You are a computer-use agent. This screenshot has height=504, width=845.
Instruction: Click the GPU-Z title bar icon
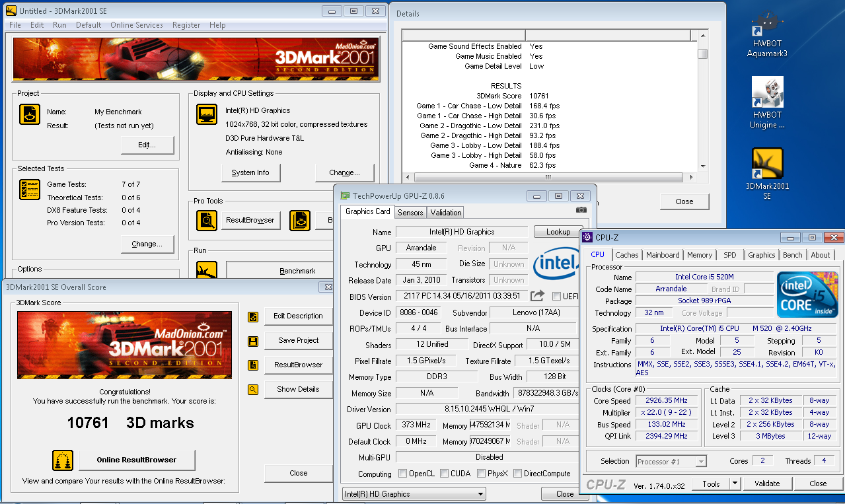[345, 196]
